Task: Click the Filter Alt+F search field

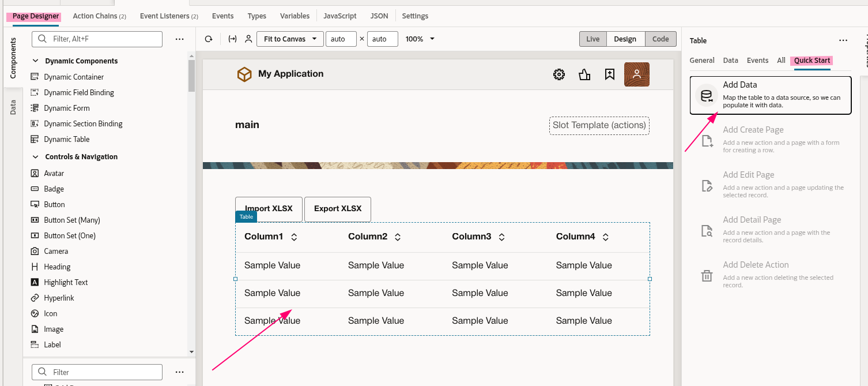Action: [97, 39]
